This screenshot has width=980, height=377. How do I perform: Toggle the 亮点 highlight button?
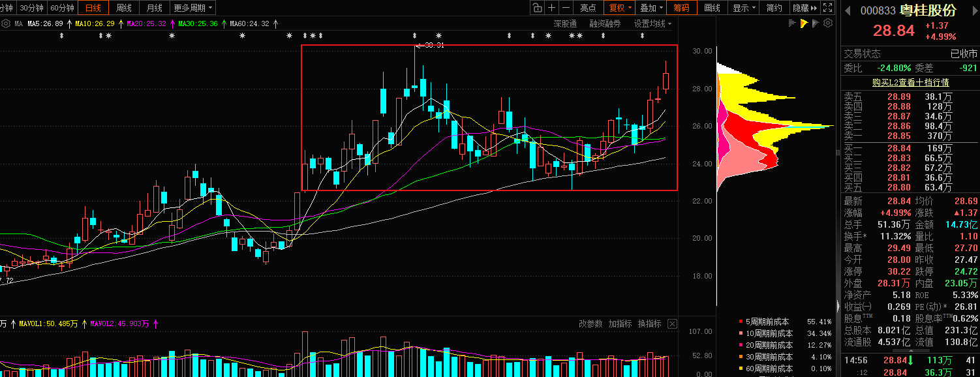(588, 8)
